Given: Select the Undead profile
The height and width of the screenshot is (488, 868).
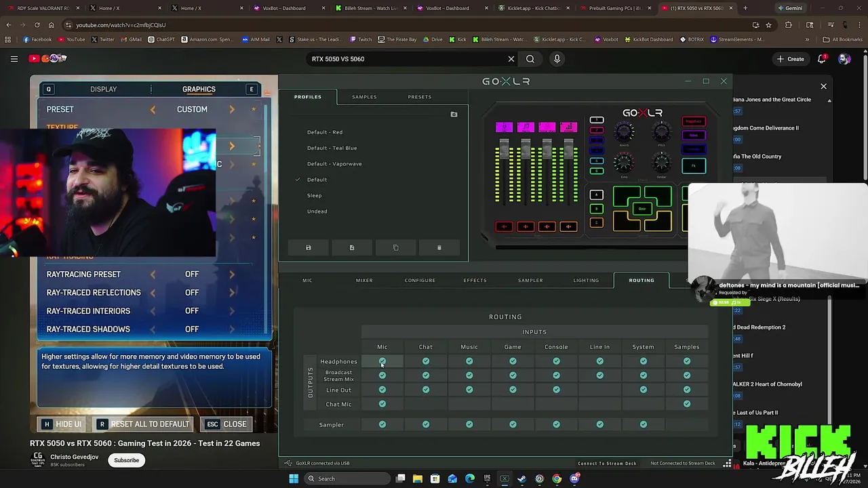Looking at the screenshot, I should [x=317, y=211].
